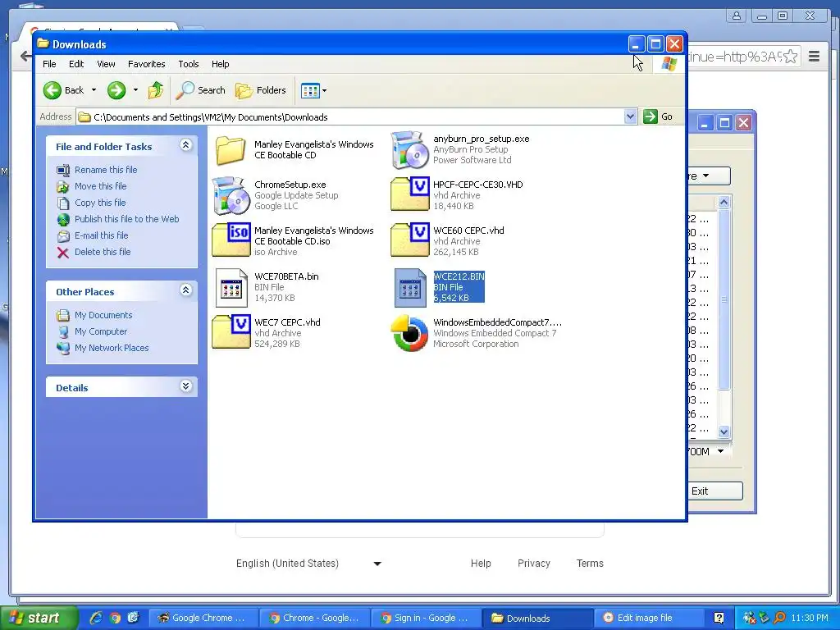Open My Computer from Other Places

(101, 331)
